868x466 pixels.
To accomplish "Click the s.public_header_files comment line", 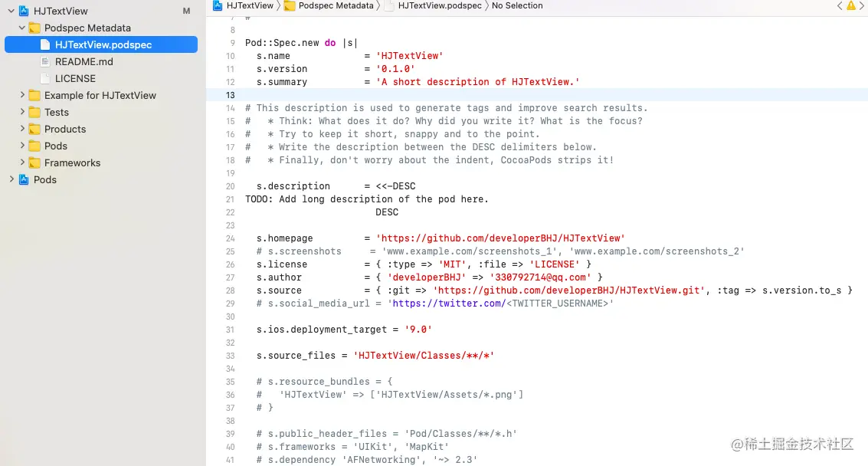I will [x=386, y=434].
